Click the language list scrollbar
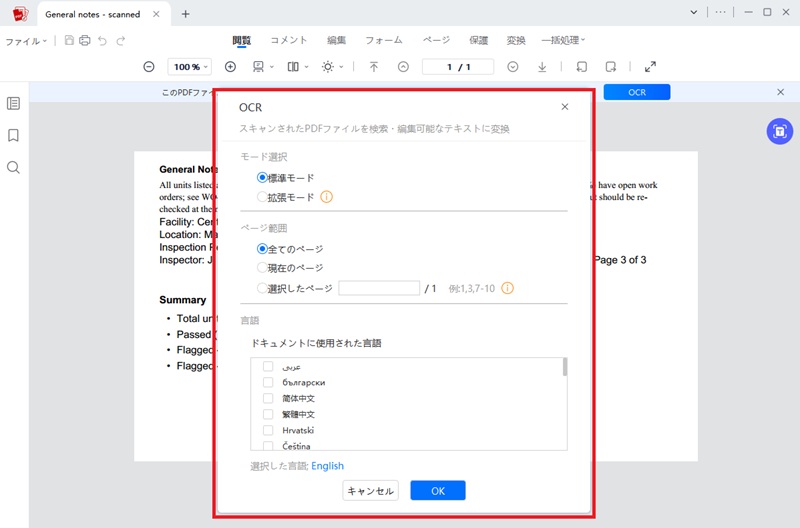 point(565,367)
